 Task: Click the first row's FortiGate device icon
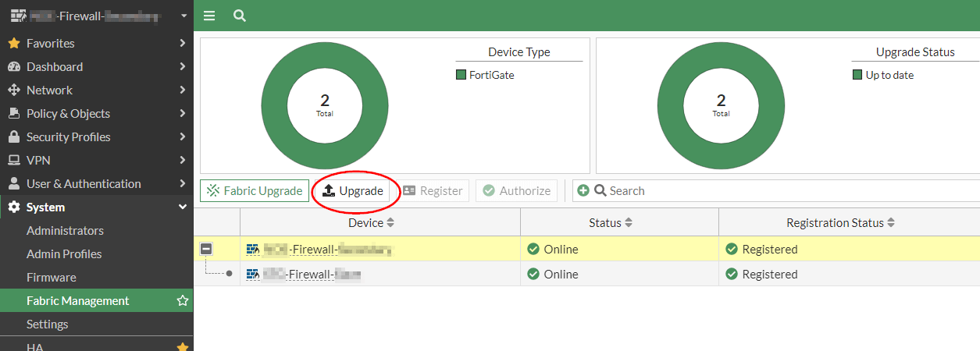tap(252, 250)
